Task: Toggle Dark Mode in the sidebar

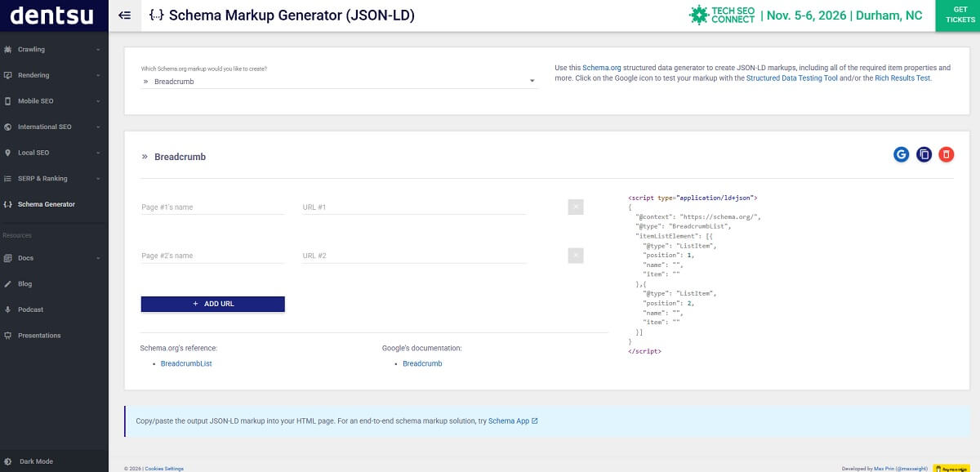Action: pos(54,461)
